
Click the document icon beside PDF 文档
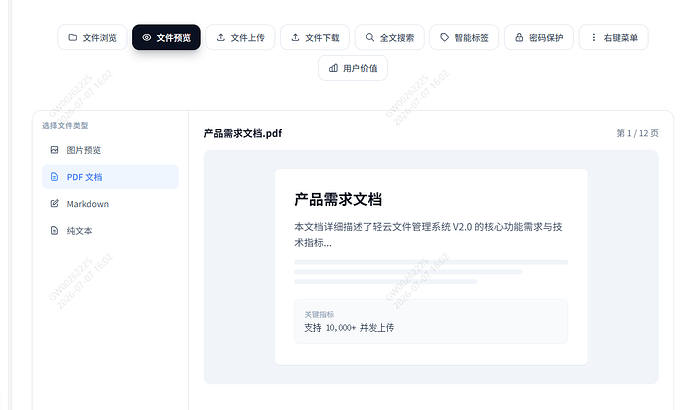point(54,177)
